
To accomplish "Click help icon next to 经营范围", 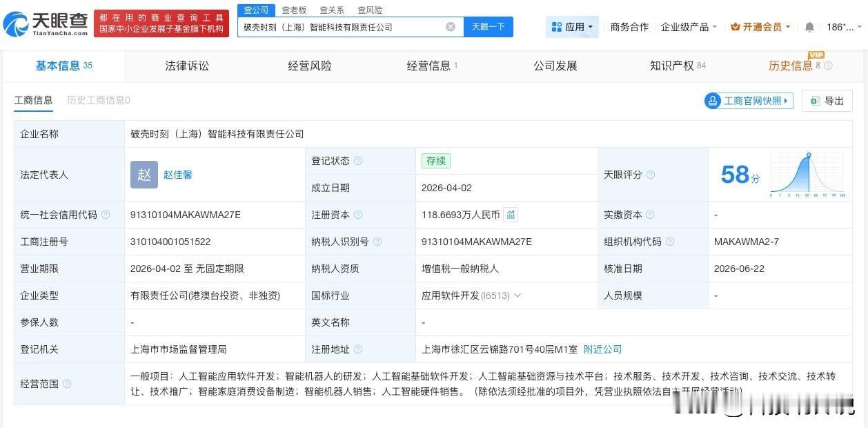I will (x=67, y=384).
